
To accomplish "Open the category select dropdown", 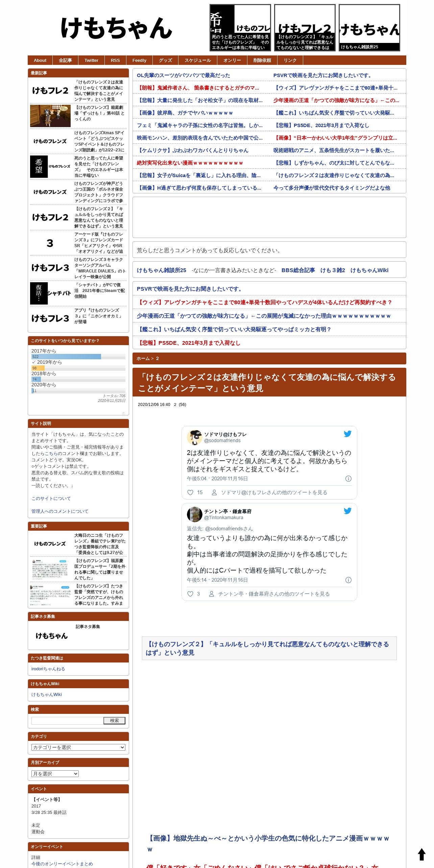I will click(78, 747).
